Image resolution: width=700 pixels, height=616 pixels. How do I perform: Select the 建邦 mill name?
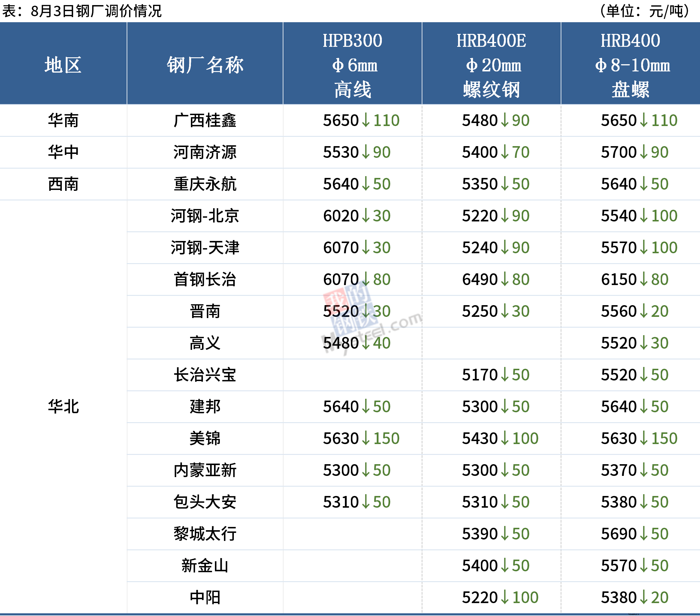(x=205, y=407)
